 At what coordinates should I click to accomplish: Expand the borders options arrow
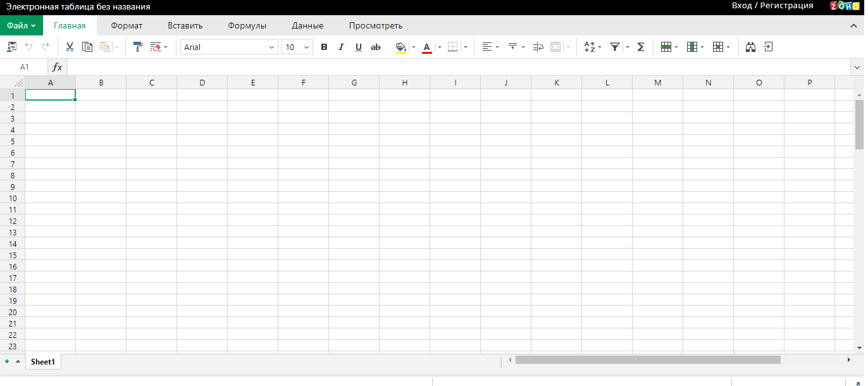click(x=466, y=47)
